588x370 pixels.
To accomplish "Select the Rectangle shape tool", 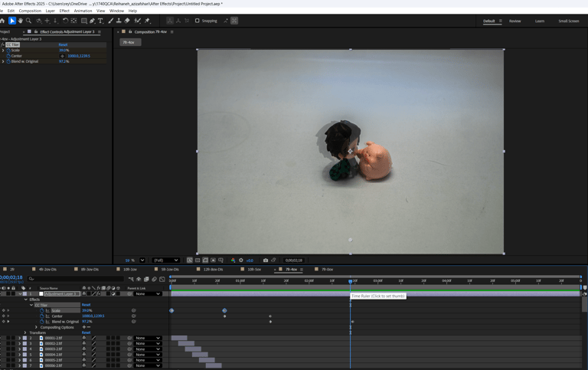I will [x=84, y=21].
